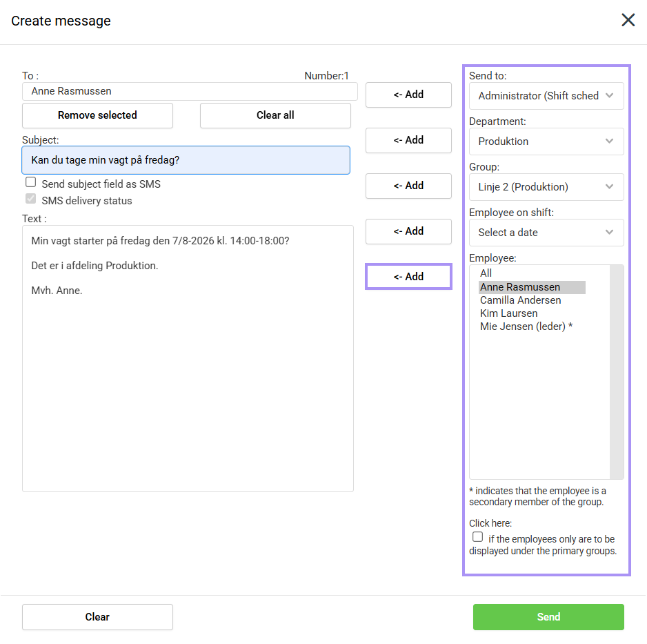Image resolution: width=647 pixels, height=644 pixels.
Task: Click Add beside the Employee list
Action: pos(408,277)
